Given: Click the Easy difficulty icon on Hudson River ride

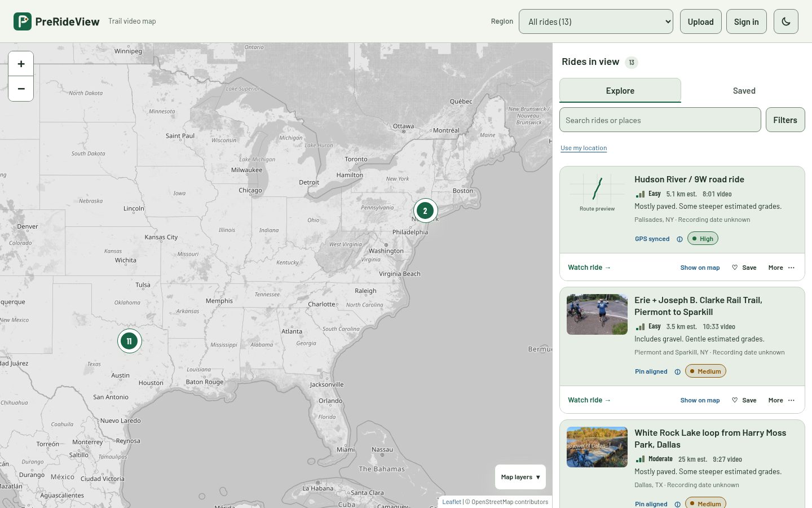Looking at the screenshot, I should point(640,194).
